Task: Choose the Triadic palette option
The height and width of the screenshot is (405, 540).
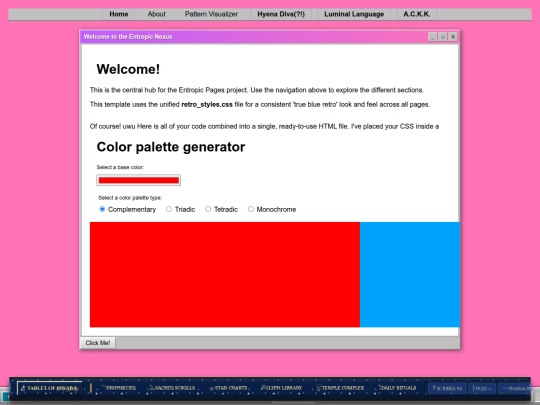Action: pos(169,209)
